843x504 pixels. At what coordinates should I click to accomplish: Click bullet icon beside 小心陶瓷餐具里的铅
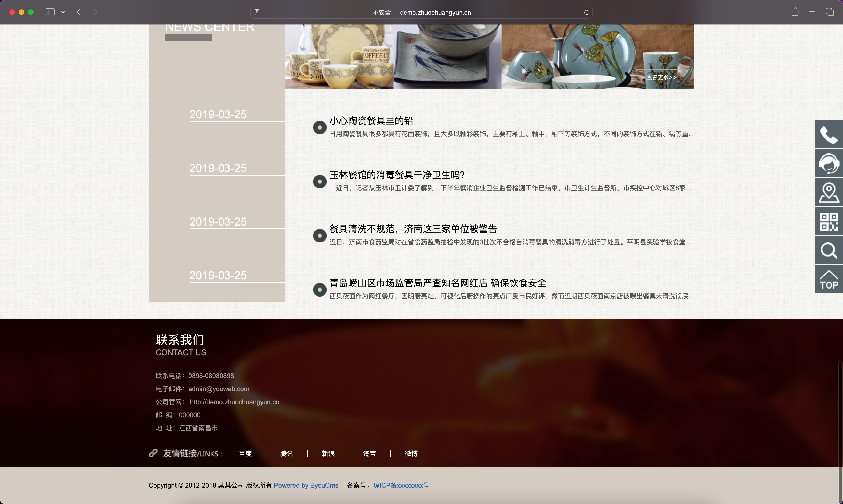click(x=320, y=127)
